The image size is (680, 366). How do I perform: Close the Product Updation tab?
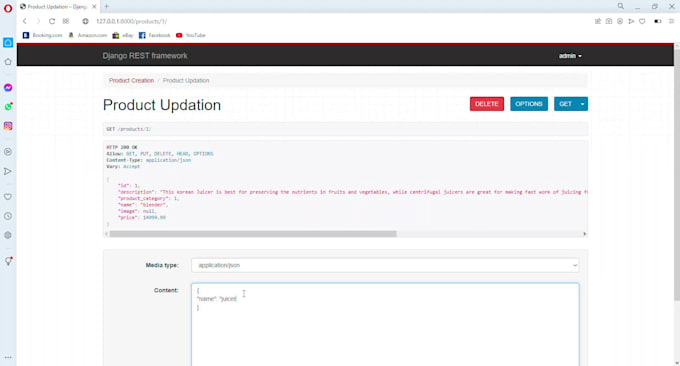tap(94, 7)
